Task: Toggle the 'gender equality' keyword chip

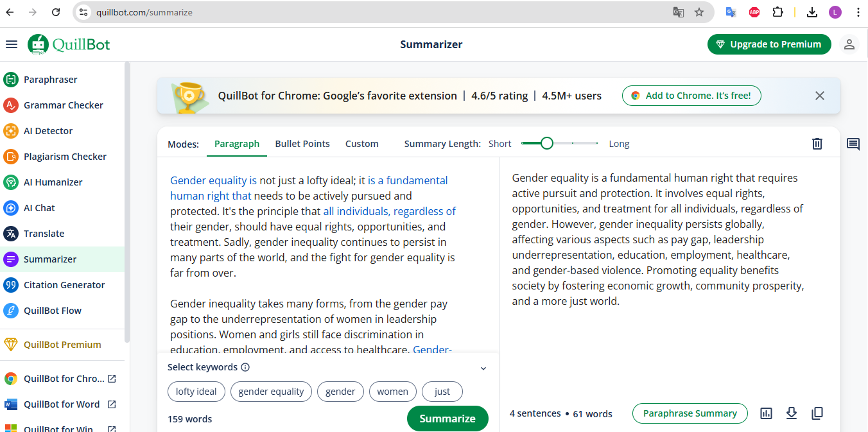Action: (271, 392)
